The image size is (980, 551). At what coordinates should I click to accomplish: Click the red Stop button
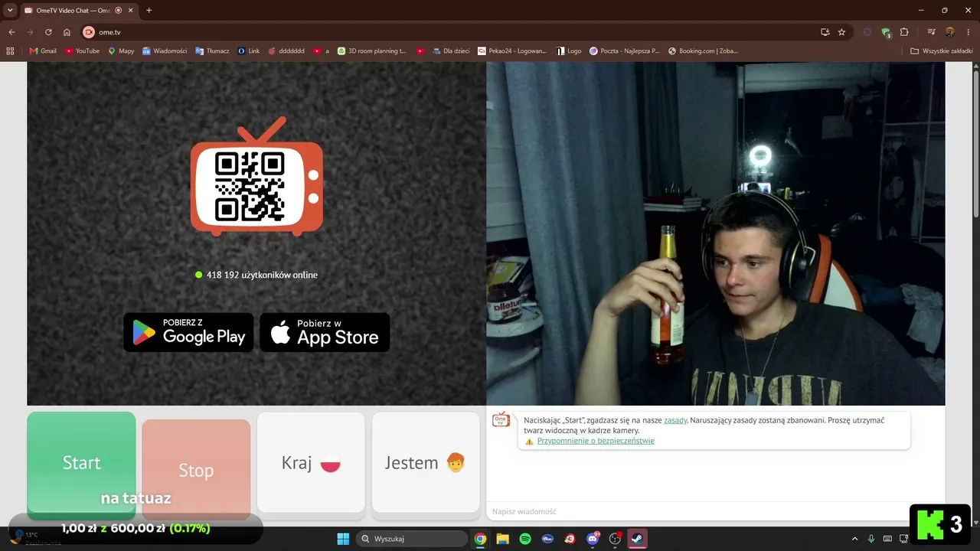[196, 469]
